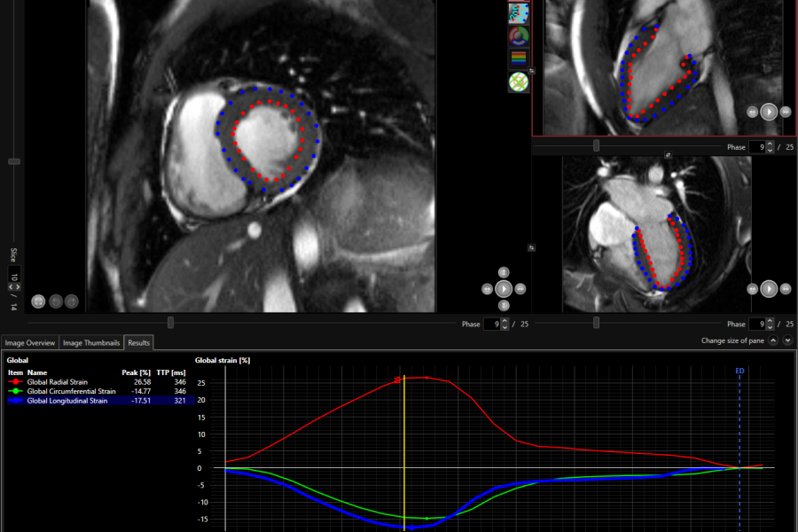Play the short-axis cine loop
Screen dimensions: 798x532
[x=503, y=288]
